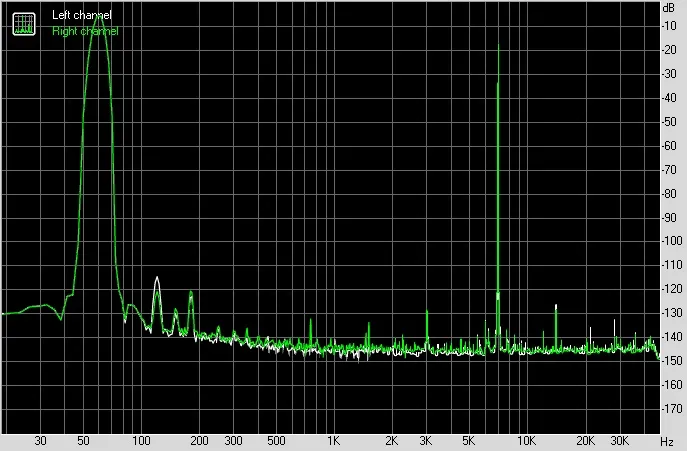Click the "10K" frequency label
This screenshot has width=687, height=451.
click(x=526, y=441)
